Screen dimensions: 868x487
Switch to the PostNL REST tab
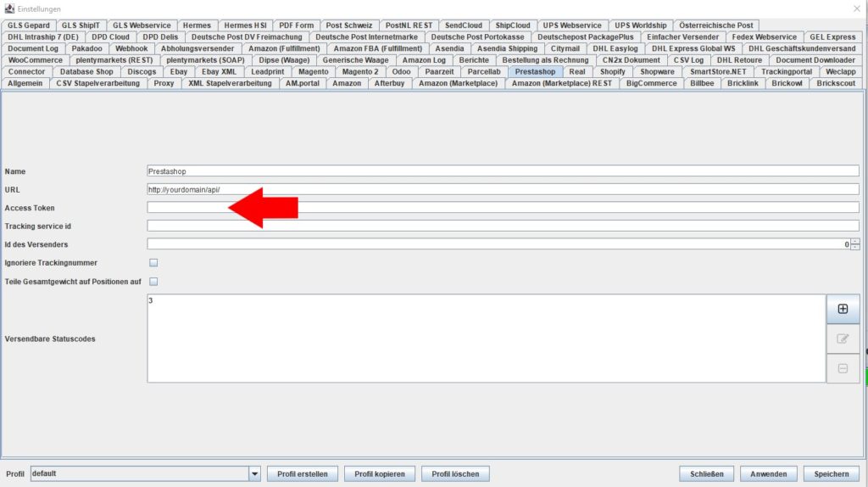point(409,25)
